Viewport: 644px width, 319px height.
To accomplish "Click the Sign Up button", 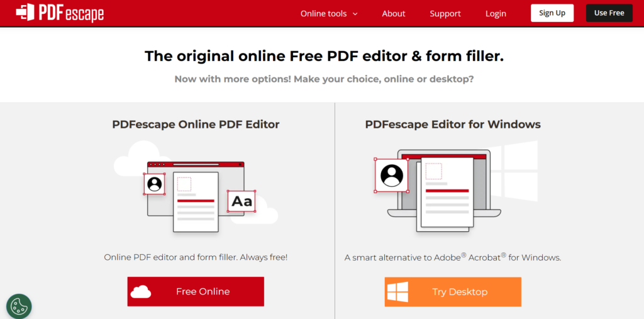I will (552, 13).
